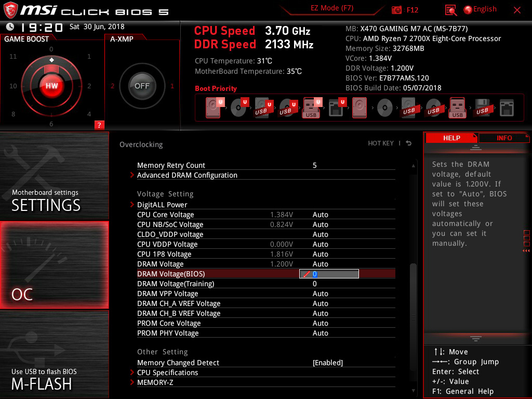The height and width of the screenshot is (399, 532).
Task: Select DRAM Voltage(Training) value 0
Action: pyautogui.click(x=314, y=284)
